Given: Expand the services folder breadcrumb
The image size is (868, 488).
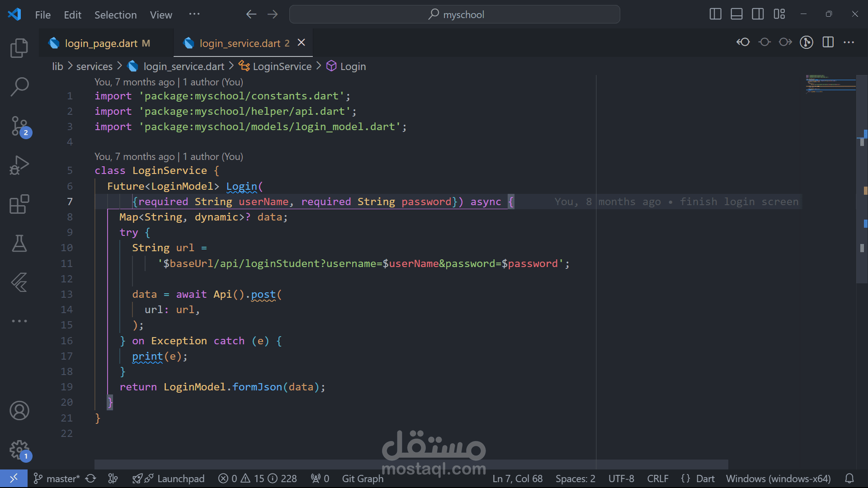Looking at the screenshot, I should pyautogui.click(x=94, y=66).
